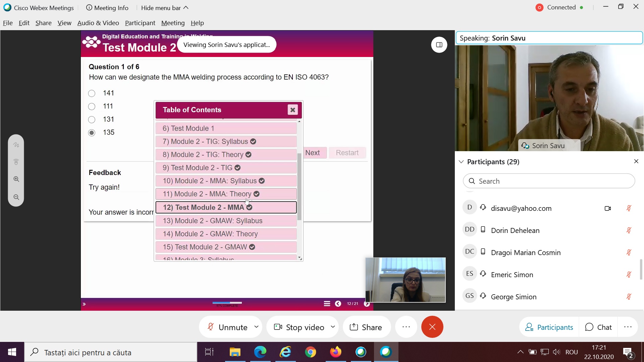Expand the Unmute audio options arrow
The width and height of the screenshot is (644, 362).
257,326
